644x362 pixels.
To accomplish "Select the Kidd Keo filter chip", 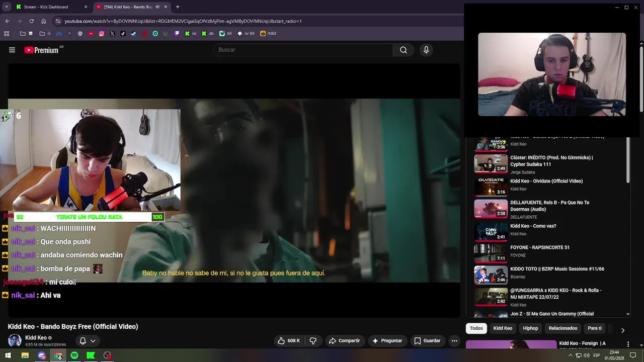I will point(503,328).
